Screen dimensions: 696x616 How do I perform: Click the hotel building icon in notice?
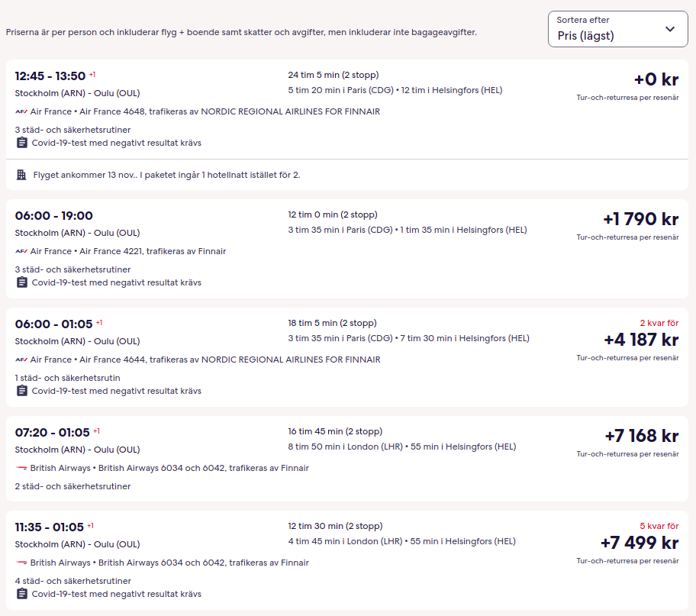click(x=22, y=175)
